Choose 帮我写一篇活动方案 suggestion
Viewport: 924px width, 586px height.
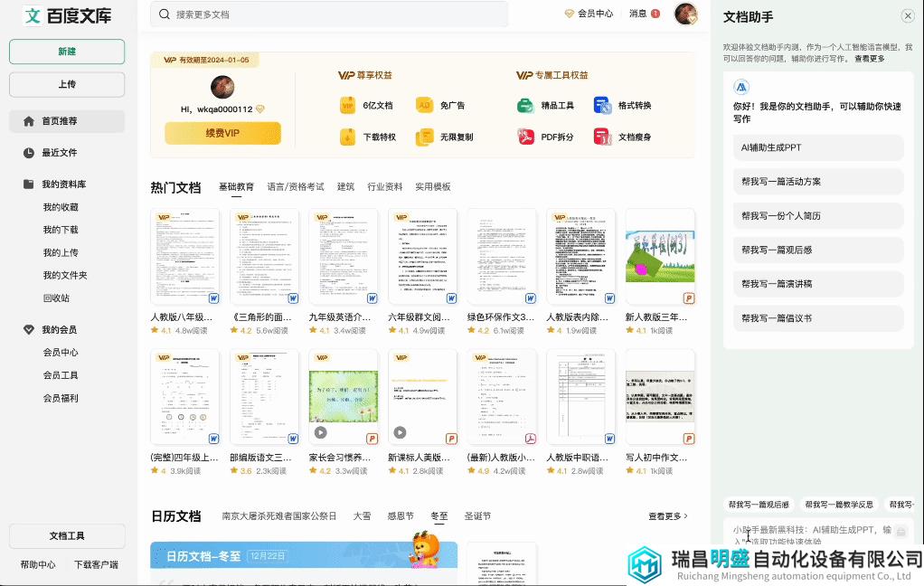pyautogui.click(x=818, y=182)
